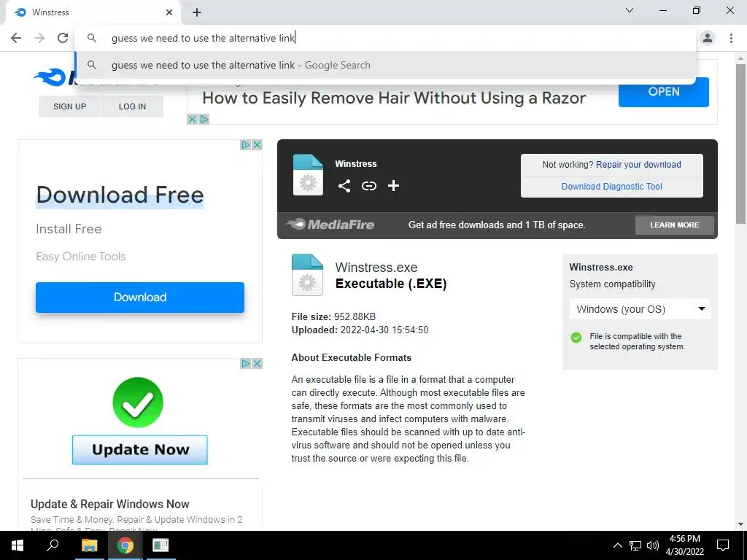The height and width of the screenshot is (560, 747).
Task: Reload the current page
Action: [63, 38]
